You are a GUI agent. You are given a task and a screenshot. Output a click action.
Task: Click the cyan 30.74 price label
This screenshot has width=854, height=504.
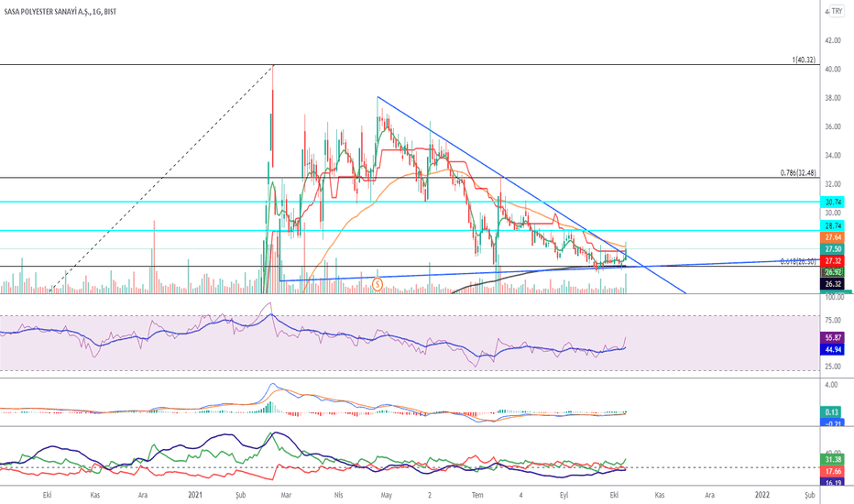[x=833, y=203]
